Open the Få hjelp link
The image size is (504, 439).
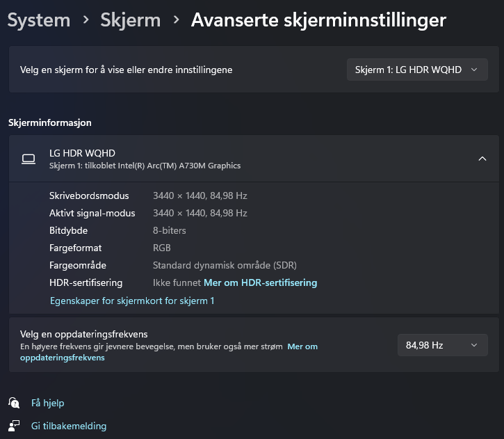coord(48,403)
